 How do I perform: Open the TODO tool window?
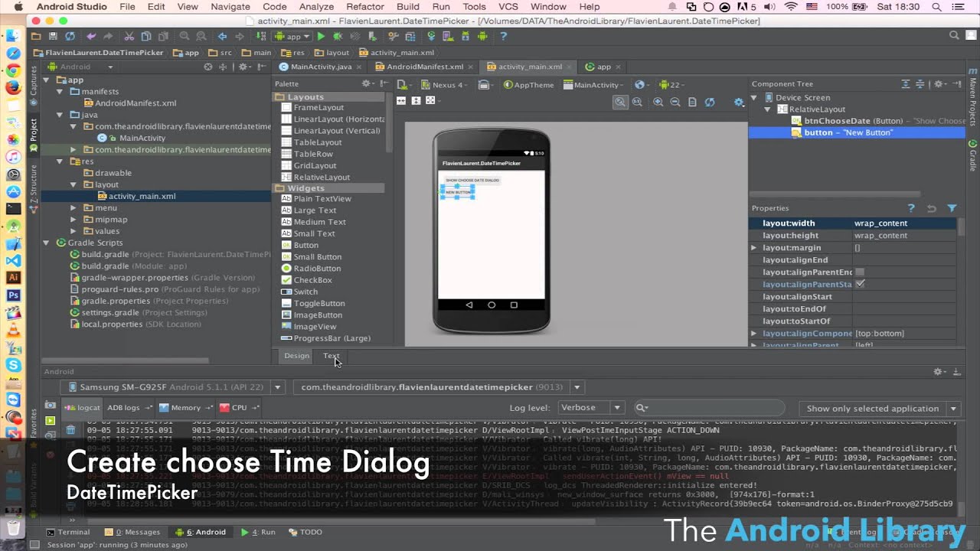(305, 532)
